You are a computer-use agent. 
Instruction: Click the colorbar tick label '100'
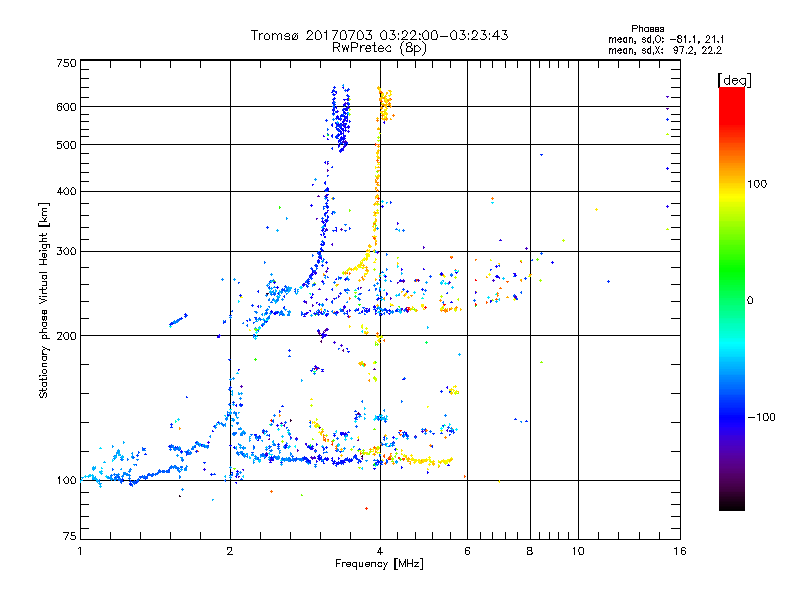[x=757, y=184]
